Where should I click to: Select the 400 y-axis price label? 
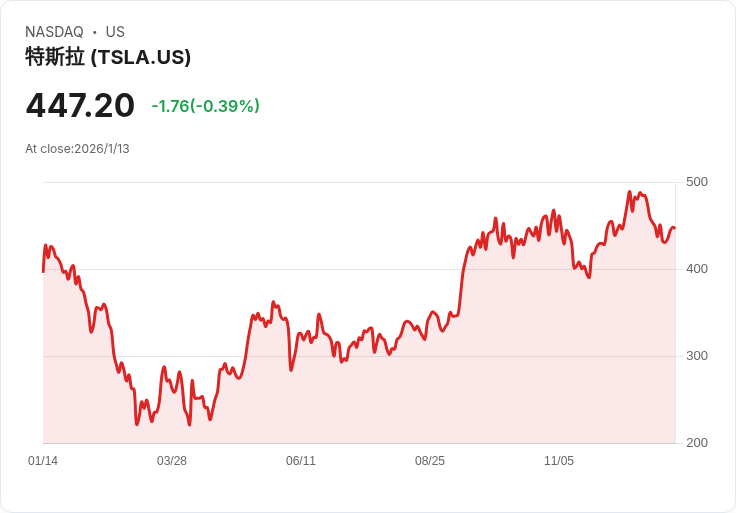coord(697,269)
